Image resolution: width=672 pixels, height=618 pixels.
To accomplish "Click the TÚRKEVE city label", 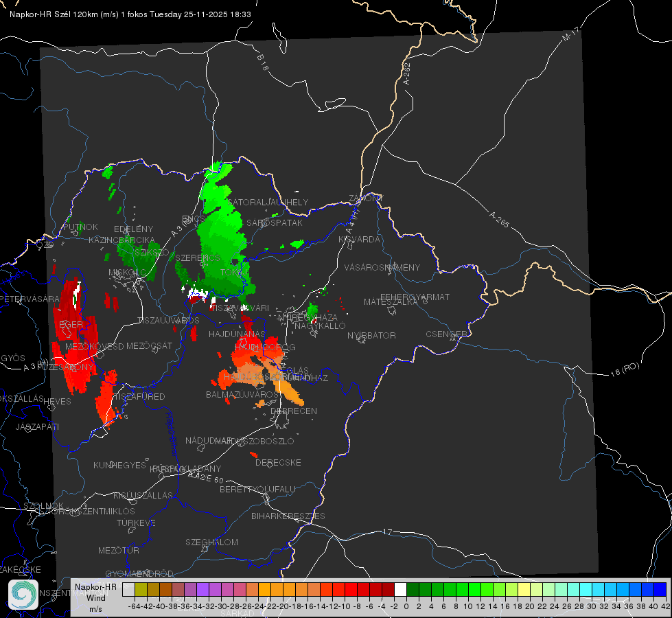I will tap(137, 523).
